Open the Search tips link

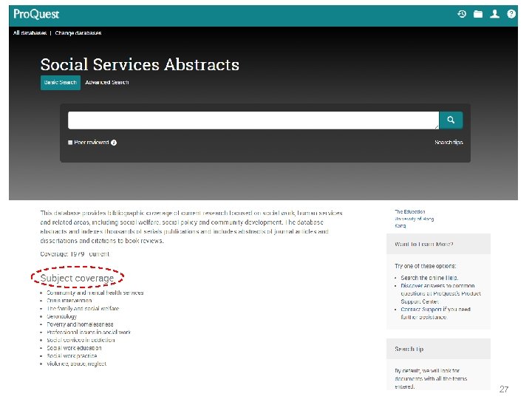coord(449,142)
